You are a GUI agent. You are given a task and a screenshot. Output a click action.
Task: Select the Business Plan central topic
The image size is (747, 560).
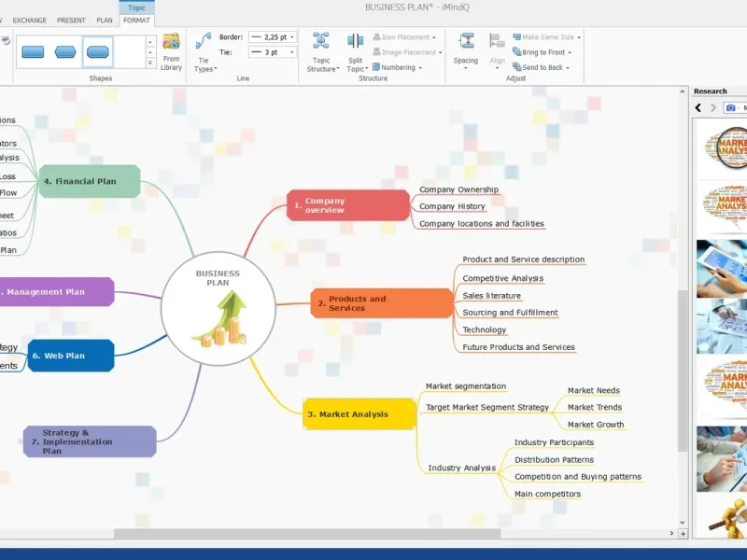(218, 309)
